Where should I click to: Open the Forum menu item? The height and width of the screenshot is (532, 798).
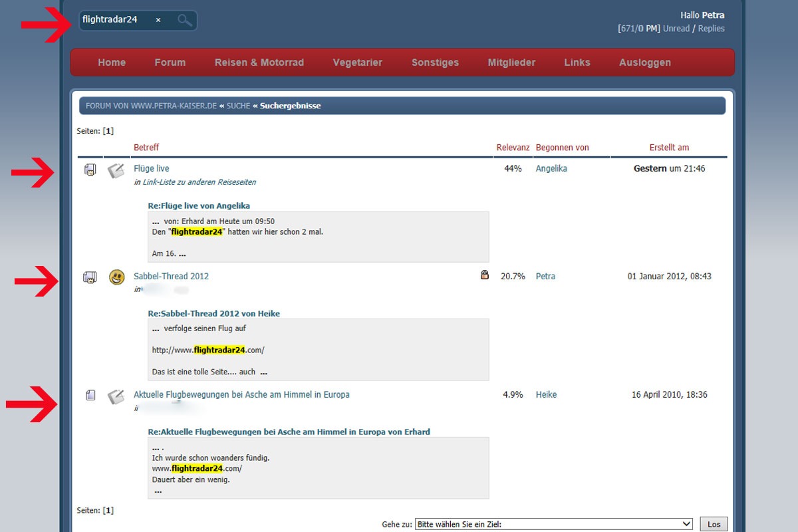(x=170, y=63)
